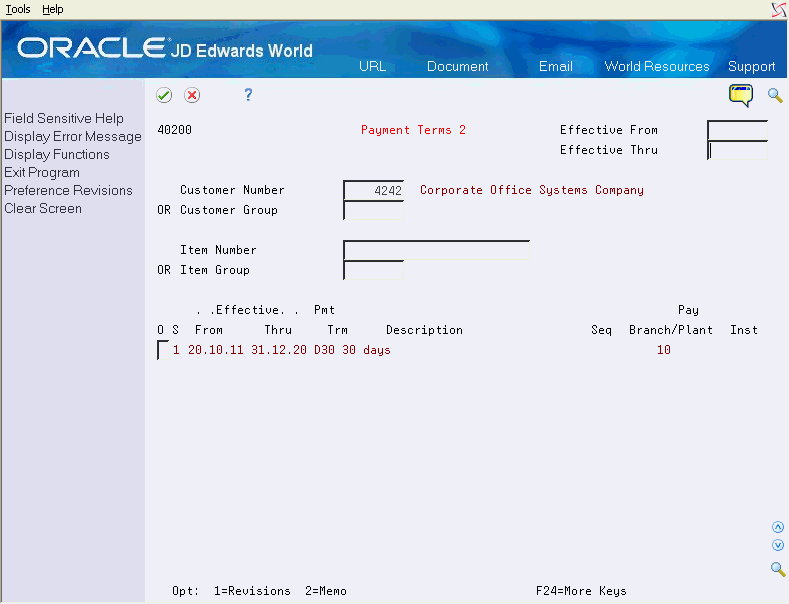Select Display Error Message

73,136
